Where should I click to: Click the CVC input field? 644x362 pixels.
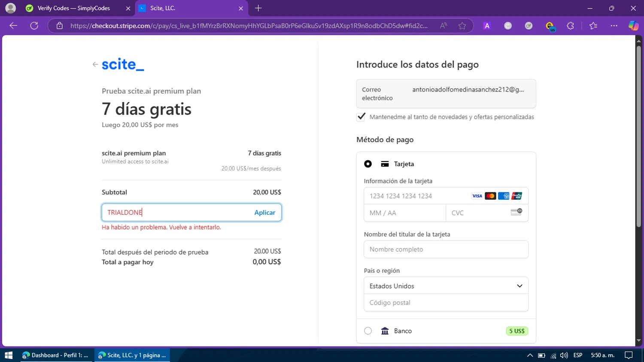coord(487,213)
